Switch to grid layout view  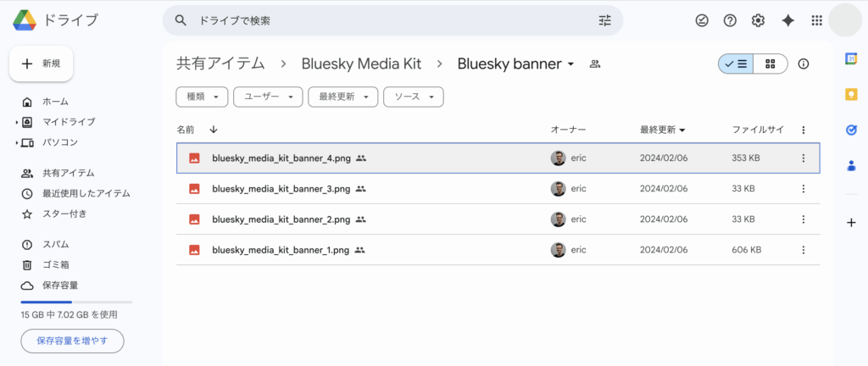[770, 64]
